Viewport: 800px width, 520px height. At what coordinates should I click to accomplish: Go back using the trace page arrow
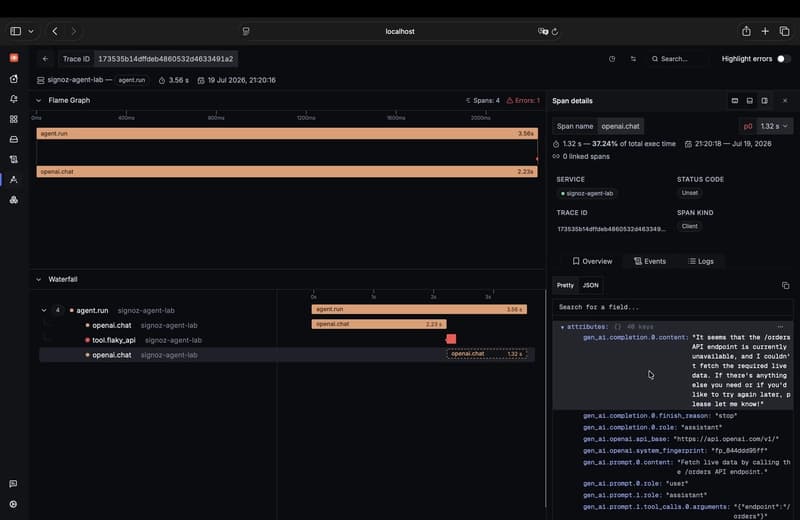(x=45, y=59)
